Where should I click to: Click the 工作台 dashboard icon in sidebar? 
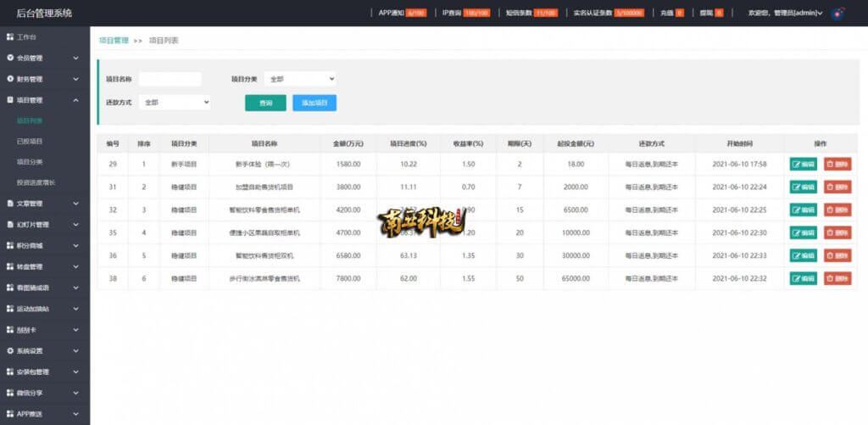click(x=10, y=37)
